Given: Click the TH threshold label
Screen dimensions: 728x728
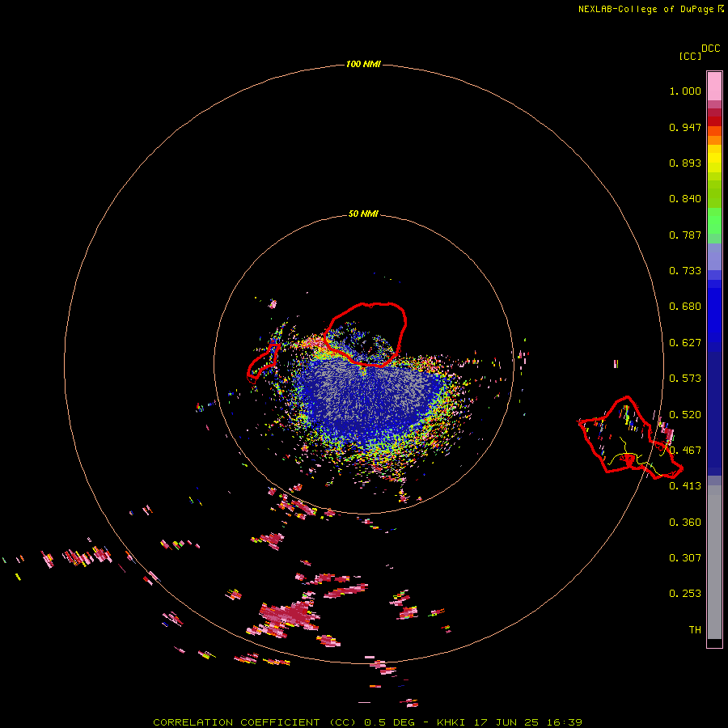Looking at the screenshot, I should click(695, 630).
